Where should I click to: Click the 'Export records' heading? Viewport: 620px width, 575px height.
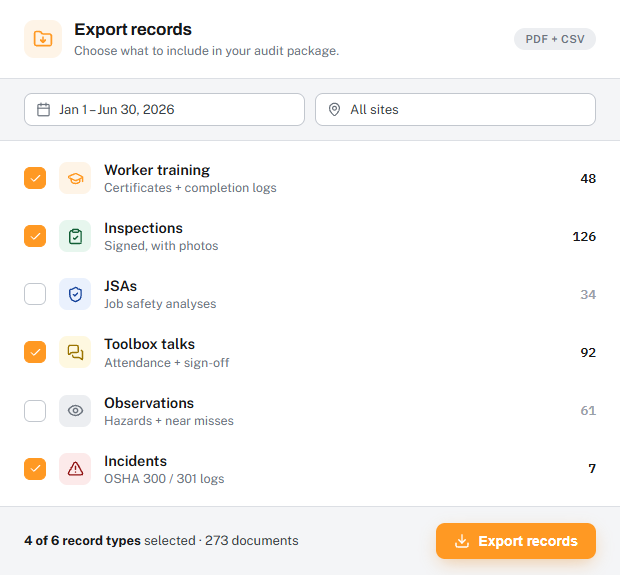pos(133,30)
